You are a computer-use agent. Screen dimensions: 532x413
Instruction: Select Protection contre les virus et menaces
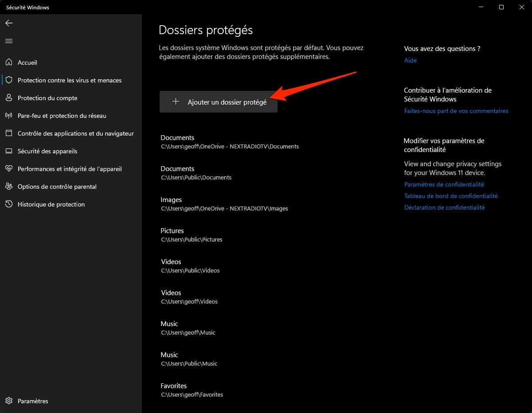pos(71,80)
